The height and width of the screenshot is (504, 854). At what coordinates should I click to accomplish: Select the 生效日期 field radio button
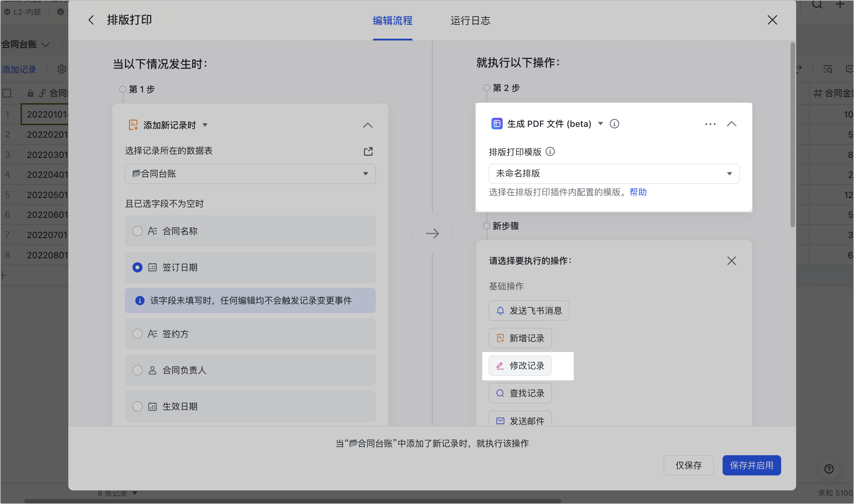[x=137, y=406]
